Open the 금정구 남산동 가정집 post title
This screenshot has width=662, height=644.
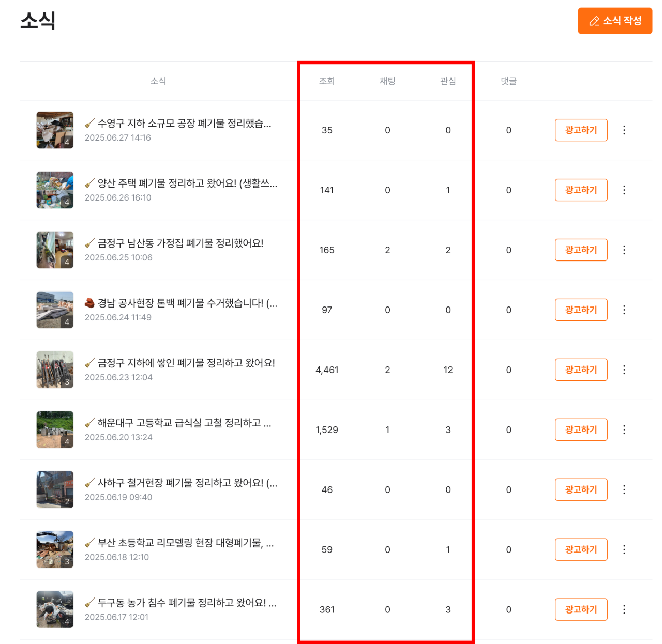click(180, 243)
